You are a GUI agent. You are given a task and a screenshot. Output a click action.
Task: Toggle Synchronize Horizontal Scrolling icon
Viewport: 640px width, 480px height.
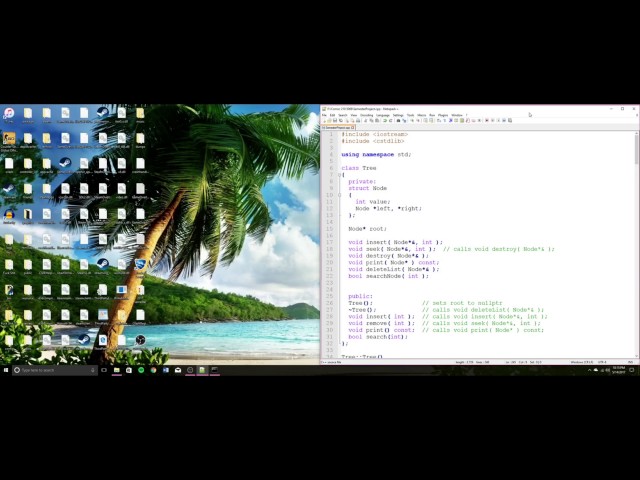point(431,120)
